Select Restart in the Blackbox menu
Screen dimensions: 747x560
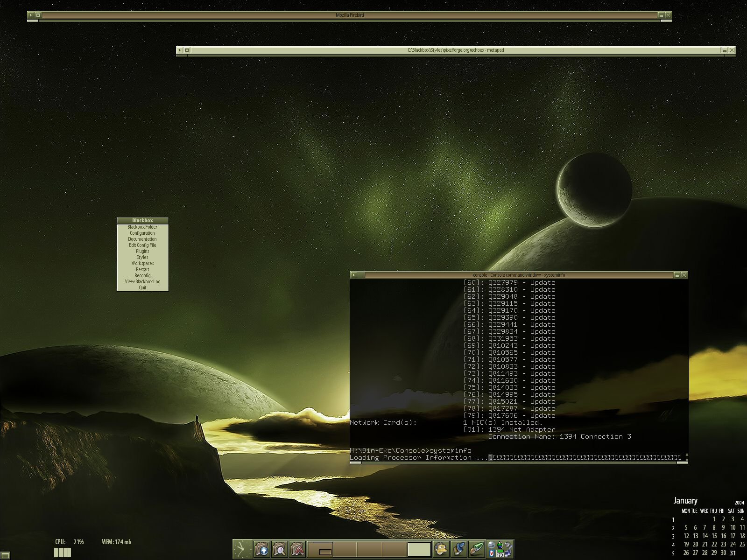coord(142,269)
